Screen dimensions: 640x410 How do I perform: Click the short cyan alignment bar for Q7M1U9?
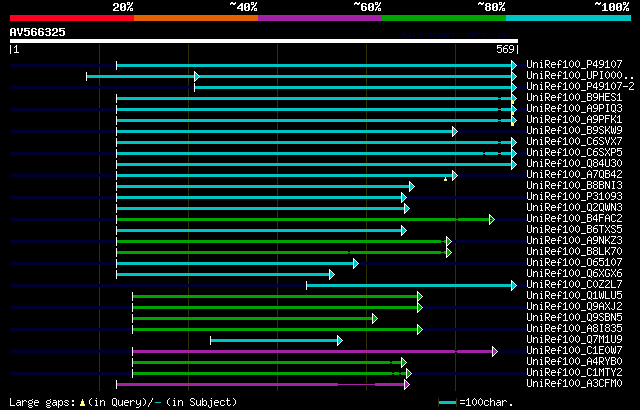coord(274,341)
